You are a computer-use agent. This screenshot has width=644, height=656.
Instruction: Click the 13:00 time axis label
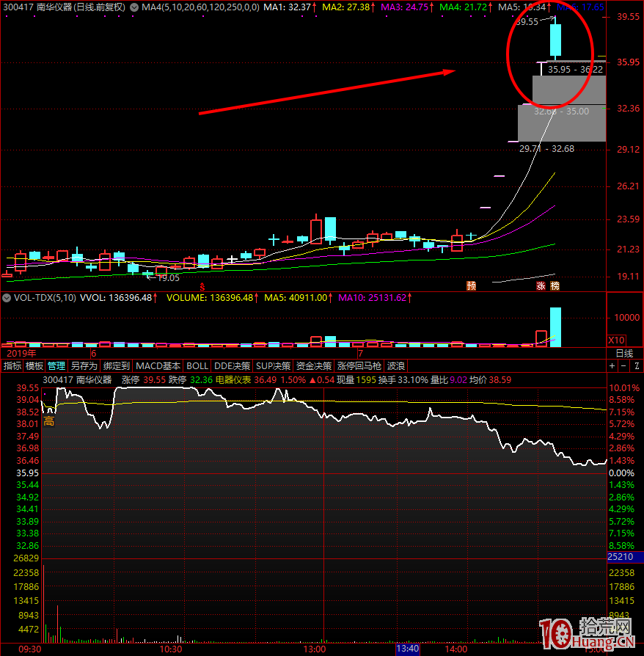pyautogui.click(x=315, y=649)
